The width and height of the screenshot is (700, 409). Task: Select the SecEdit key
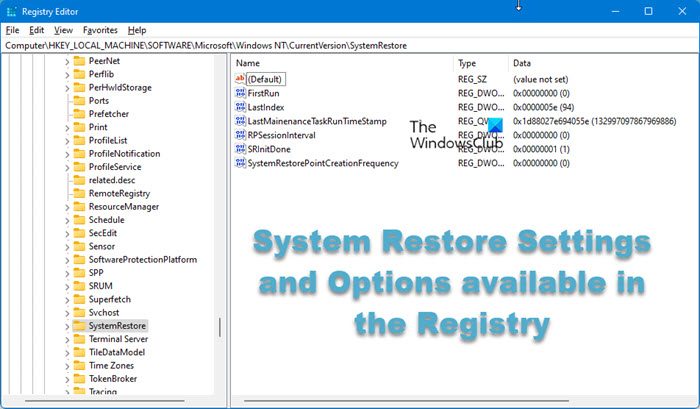[103, 233]
